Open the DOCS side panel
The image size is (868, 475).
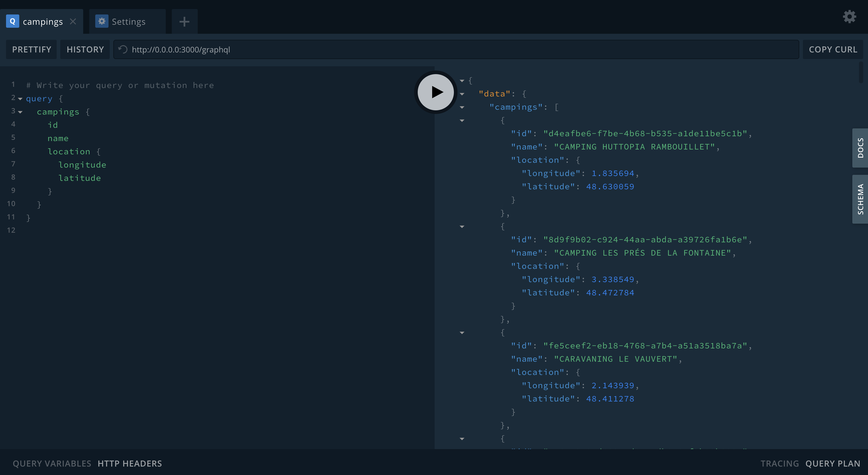[x=860, y=148]
